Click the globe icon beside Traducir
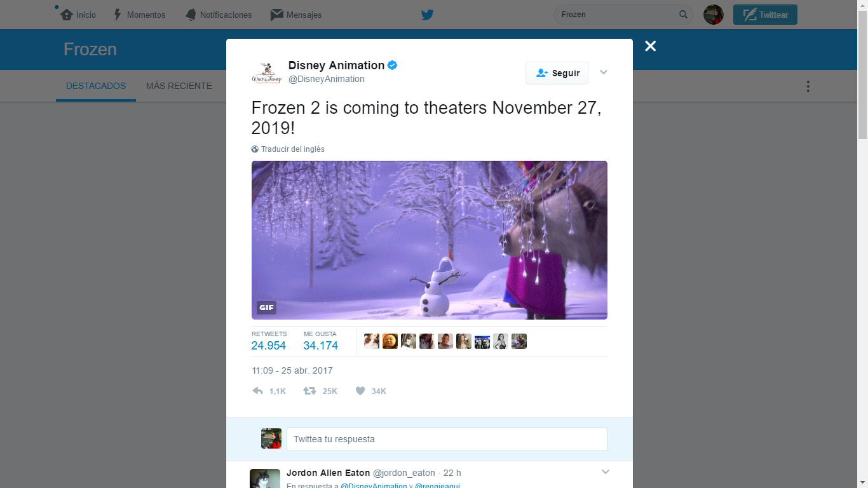The width and height of the screenshot is (868, 488). click(255, 149)
